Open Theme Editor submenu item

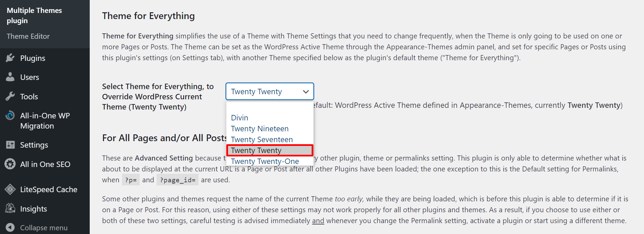28,36
